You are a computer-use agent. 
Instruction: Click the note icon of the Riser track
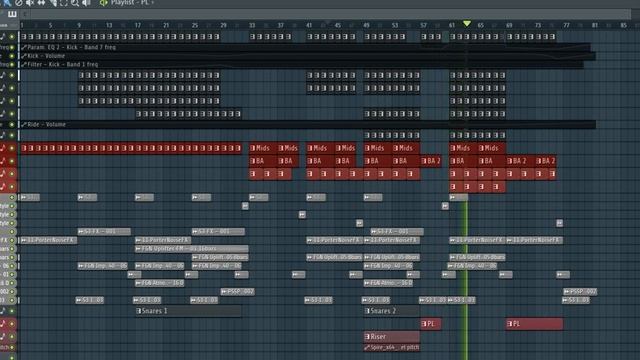[x=3, y=337]
